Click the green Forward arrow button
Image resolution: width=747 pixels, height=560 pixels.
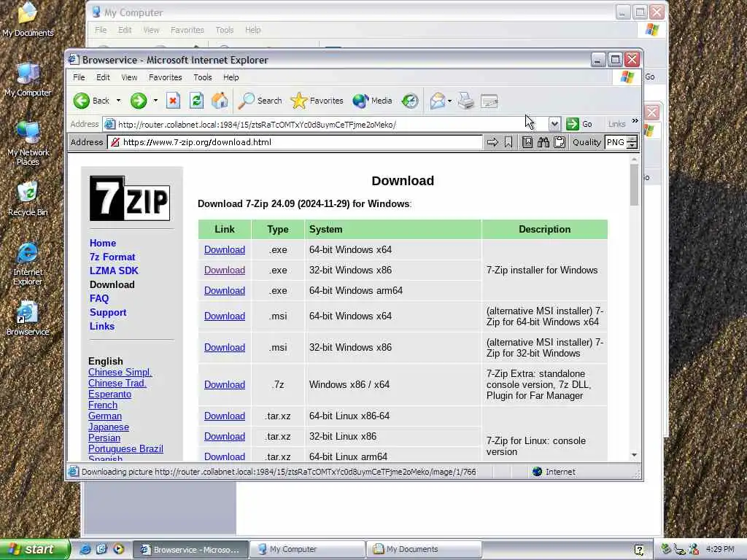(139, 101)
